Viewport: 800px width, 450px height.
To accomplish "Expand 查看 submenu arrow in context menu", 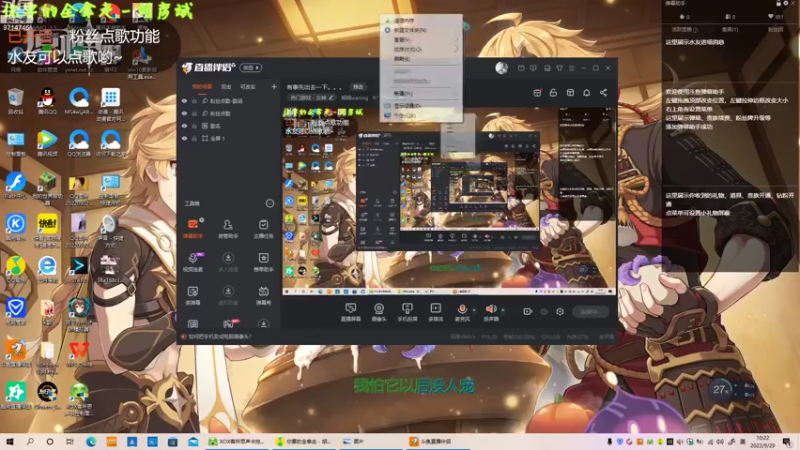I will click(456, 40).
